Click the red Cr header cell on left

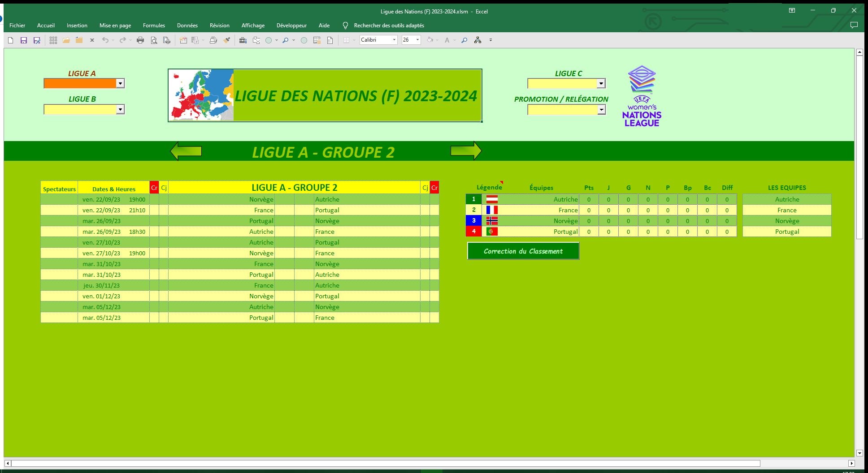click(x=154, y=188)
